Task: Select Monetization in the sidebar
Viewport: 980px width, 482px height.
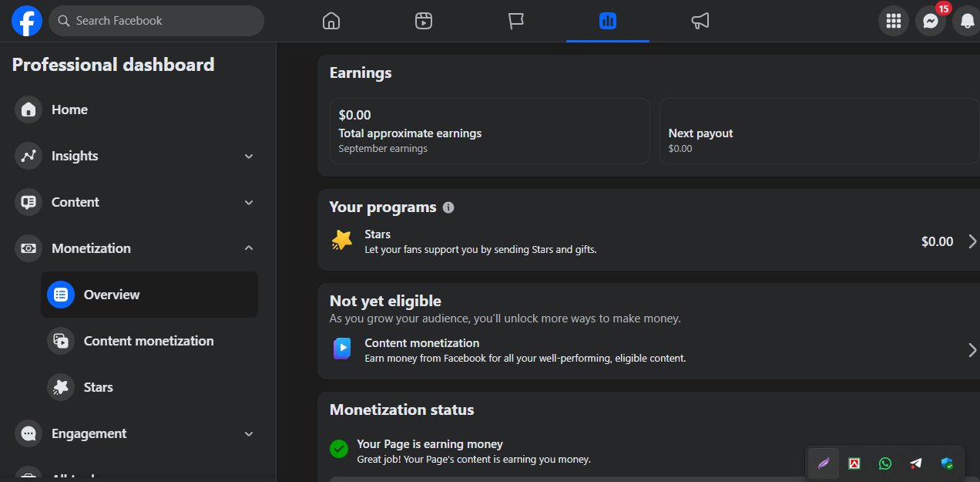Action: click(136, 248)
